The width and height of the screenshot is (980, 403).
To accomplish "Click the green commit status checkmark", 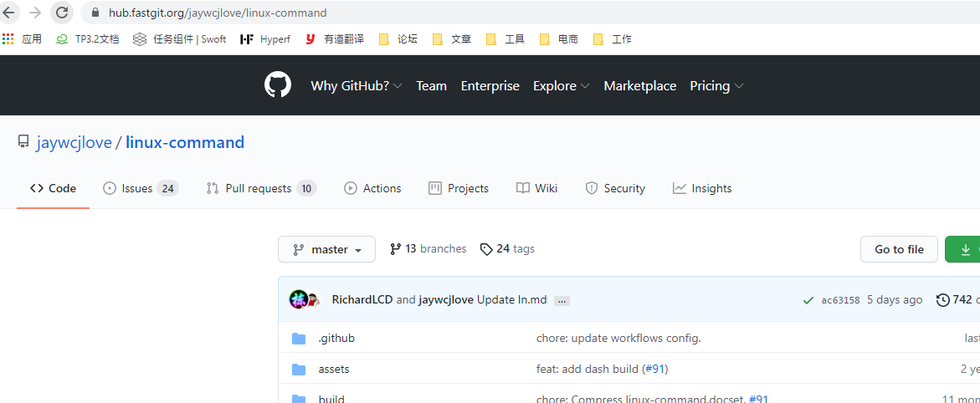I will (x=808, y=300).
